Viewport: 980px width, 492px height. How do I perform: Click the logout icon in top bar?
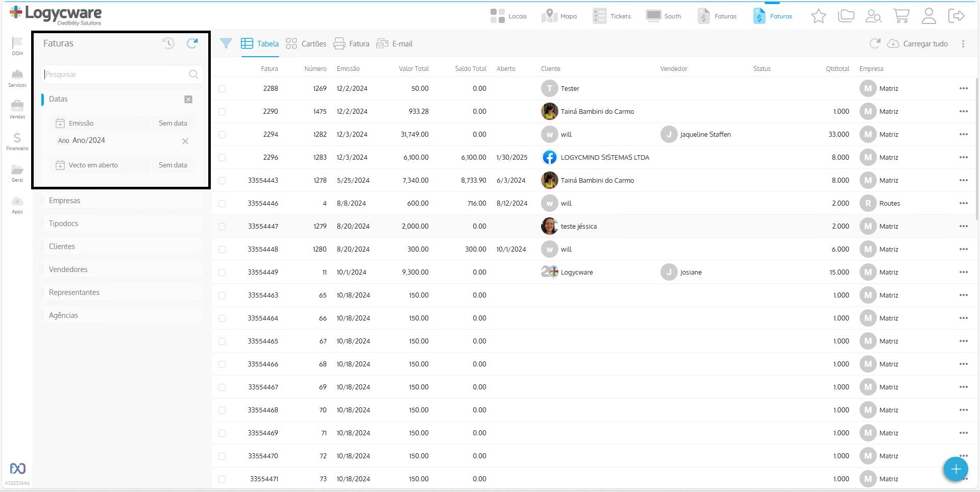(x=956, y=16)
